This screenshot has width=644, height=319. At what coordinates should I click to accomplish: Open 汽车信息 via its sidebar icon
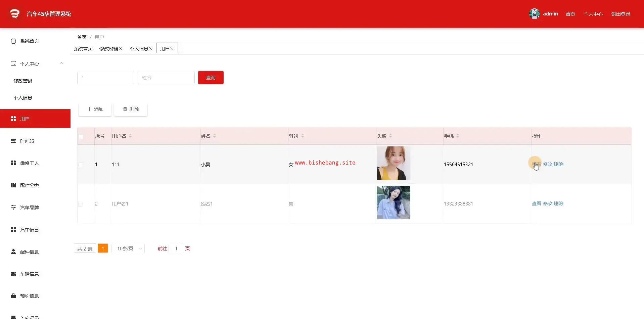[x=13, y=230]
